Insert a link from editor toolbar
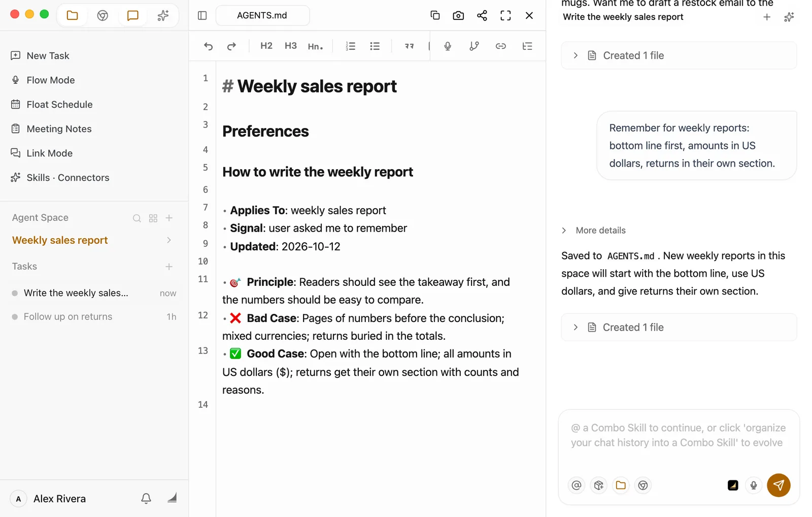This screenshot has height=517, width=812. coord(501,46)
